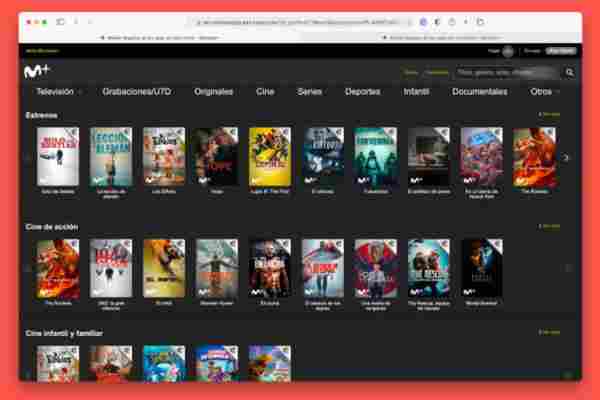Open the orange fiery poster in Cine de acción
Viewport: 600px width, 400px height.
click(58, 268)
